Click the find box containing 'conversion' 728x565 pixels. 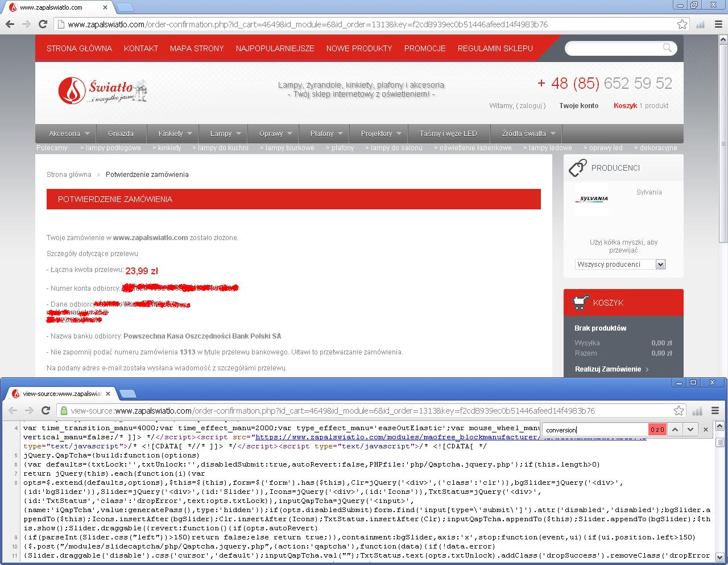pyautogui.click(x=595, y=430)
